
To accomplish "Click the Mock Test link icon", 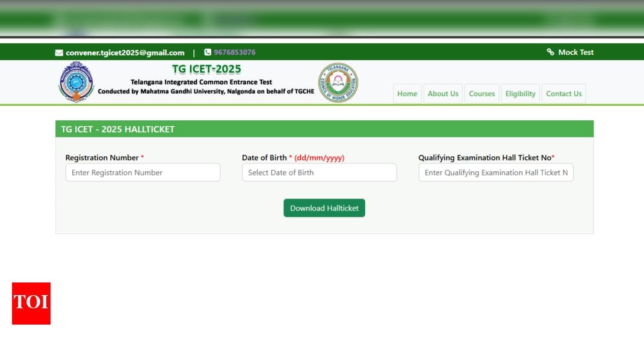I will (x=550, y=52).
